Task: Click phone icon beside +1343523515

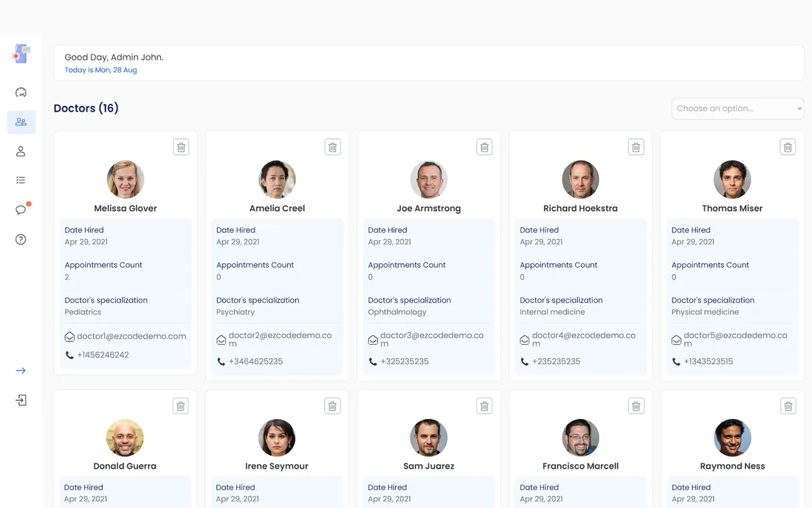Action: [675, 362]
